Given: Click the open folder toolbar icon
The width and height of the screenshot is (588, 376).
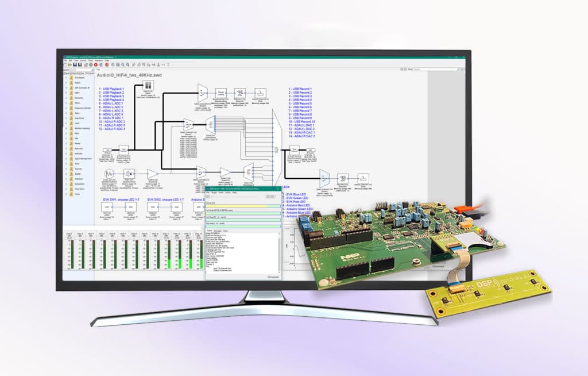Looking at the screenshot, I should 69,64.
